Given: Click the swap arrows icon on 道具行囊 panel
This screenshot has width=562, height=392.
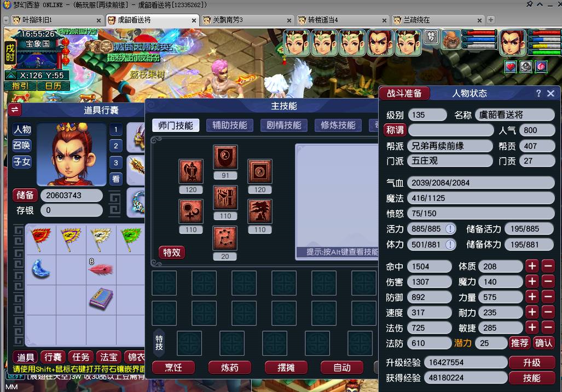Looking at the screenshot, I should tap(15, 109).
